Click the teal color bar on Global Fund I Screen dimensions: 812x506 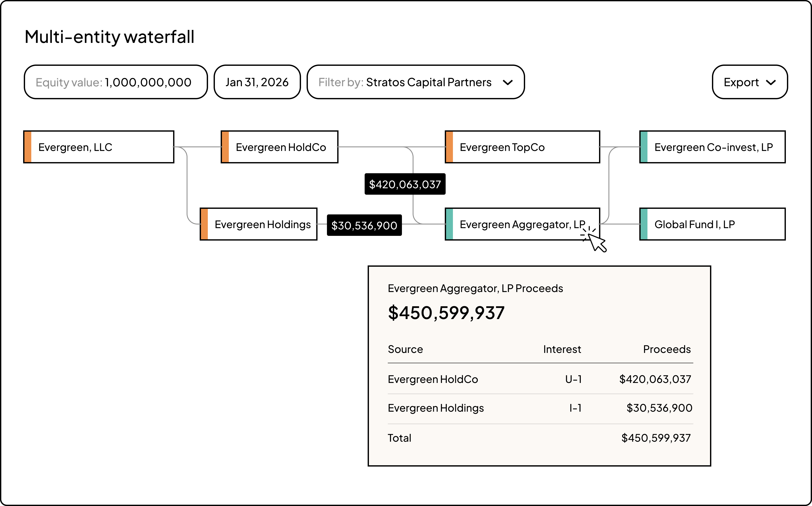(644, 224)
